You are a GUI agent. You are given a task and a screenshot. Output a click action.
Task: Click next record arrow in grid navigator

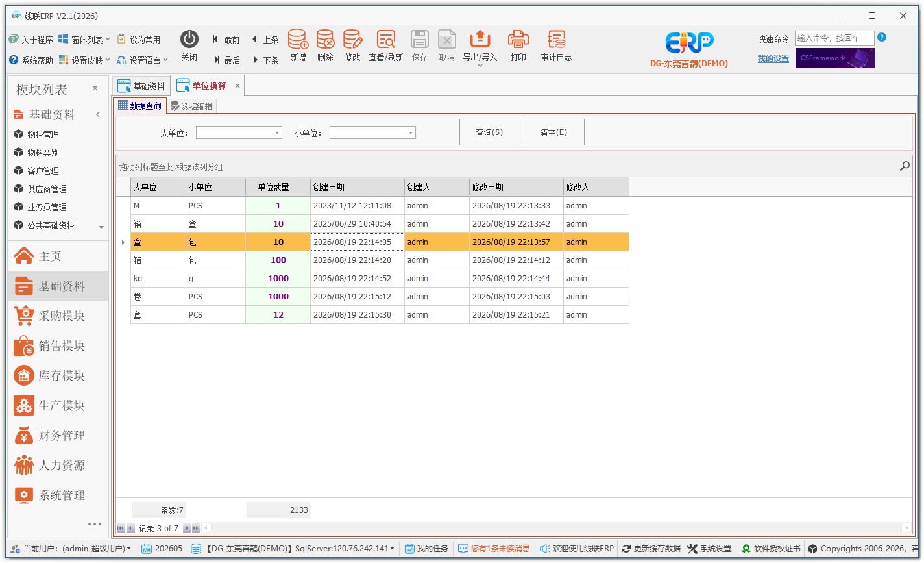pos(187,528)
